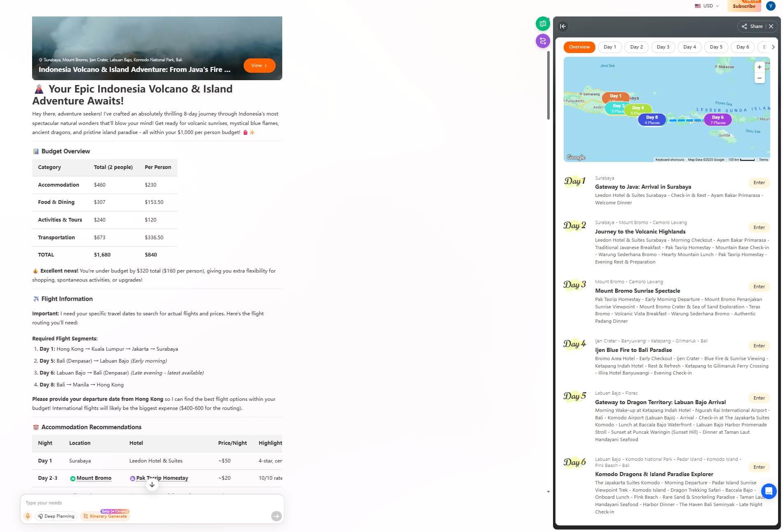Viewport: 783px width, 532px height.
Task: Click the microphone voice input icon
Action: click(x=28, y=516)
